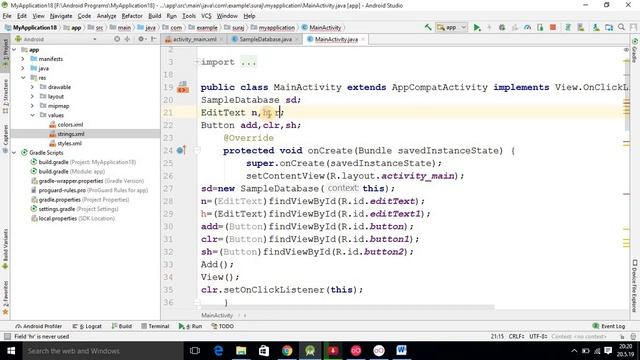Image resolution: width=640 pixels, height=360 pixels.
Task: Expand the java folder
Action: point(23,68)
